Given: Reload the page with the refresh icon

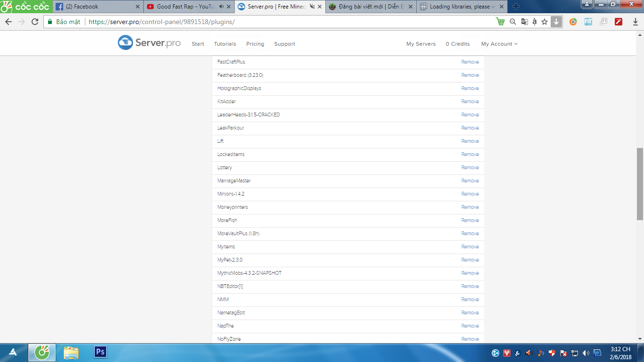Looking at the screenshot, I should (x=35, y=22).
